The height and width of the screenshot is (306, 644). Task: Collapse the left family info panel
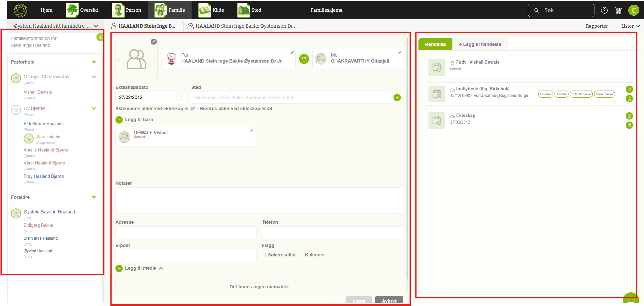point(100,37)
